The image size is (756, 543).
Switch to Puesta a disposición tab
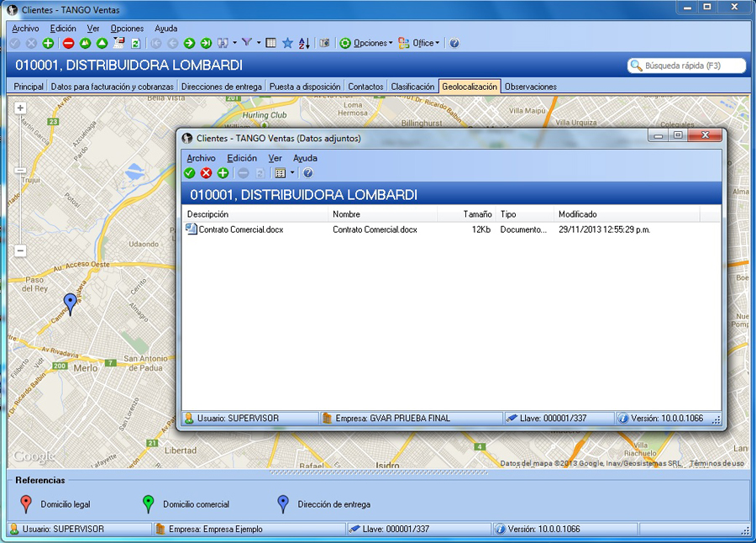tap(305, 87)
